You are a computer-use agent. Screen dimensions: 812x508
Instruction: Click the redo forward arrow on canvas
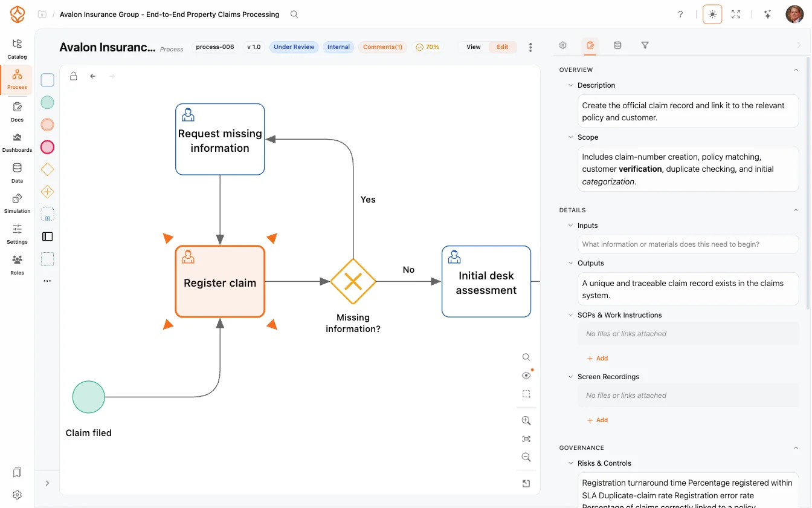pos(111,76)
